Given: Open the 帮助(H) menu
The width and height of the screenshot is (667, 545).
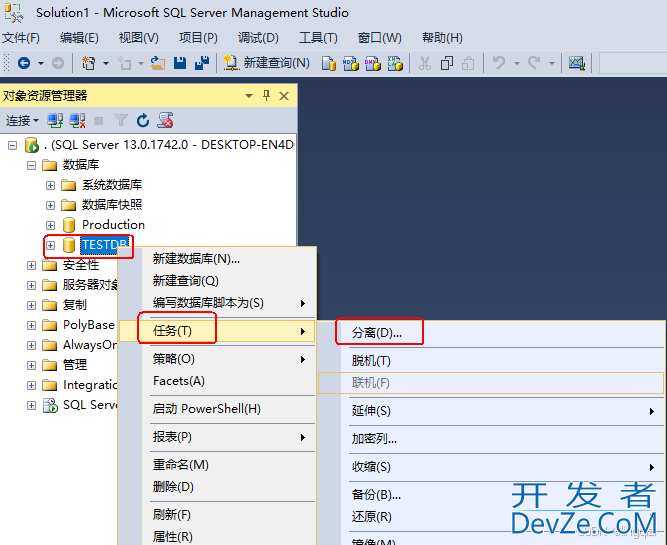Looking at the screenshot, I should (442, 38).
